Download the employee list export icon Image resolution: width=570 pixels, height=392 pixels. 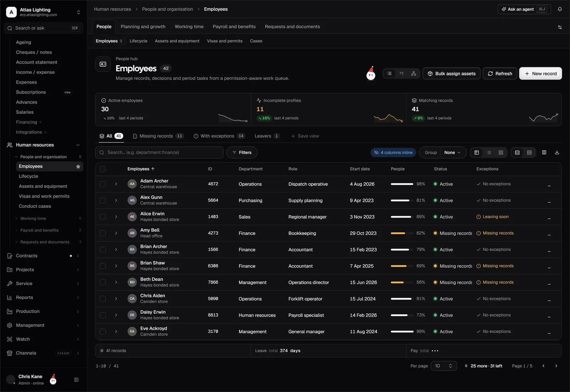pyautogui.click(x=557, y=153)
